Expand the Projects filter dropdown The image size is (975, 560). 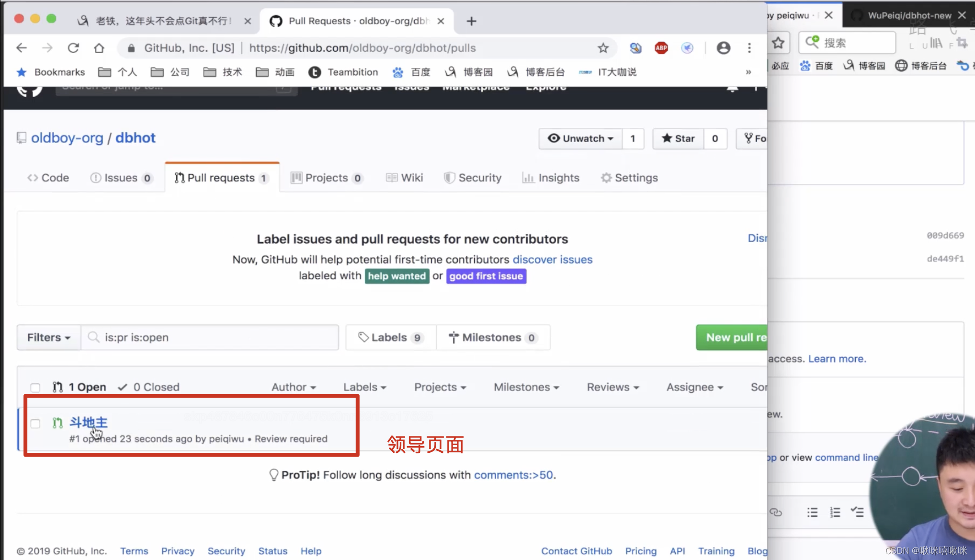pos(440,387)
